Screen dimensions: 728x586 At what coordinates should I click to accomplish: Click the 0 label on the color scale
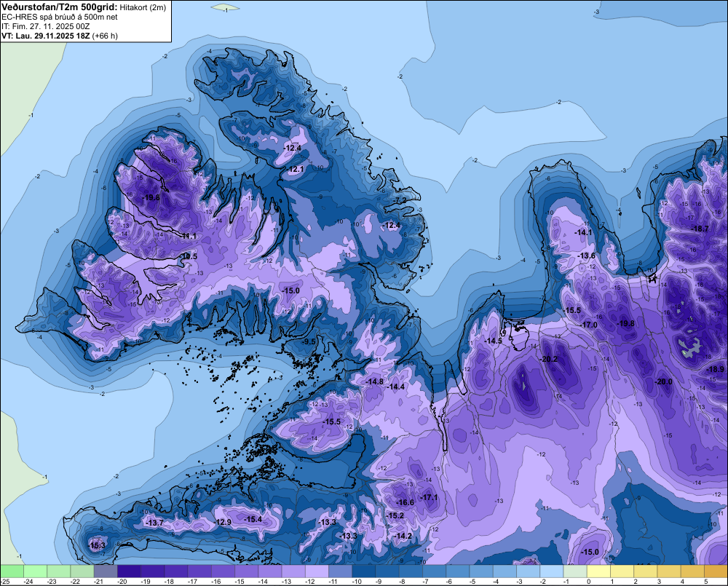[589, 582]
